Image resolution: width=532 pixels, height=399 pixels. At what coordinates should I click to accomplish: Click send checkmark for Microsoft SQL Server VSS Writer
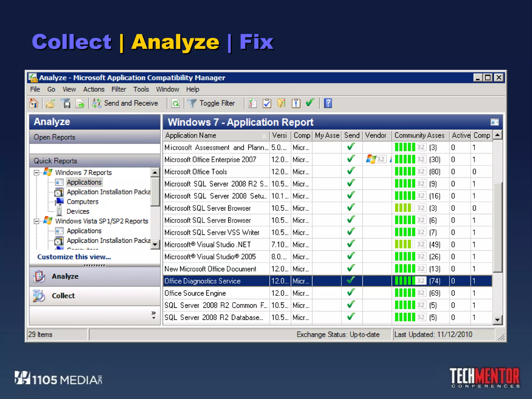click(x=351, y=232)
